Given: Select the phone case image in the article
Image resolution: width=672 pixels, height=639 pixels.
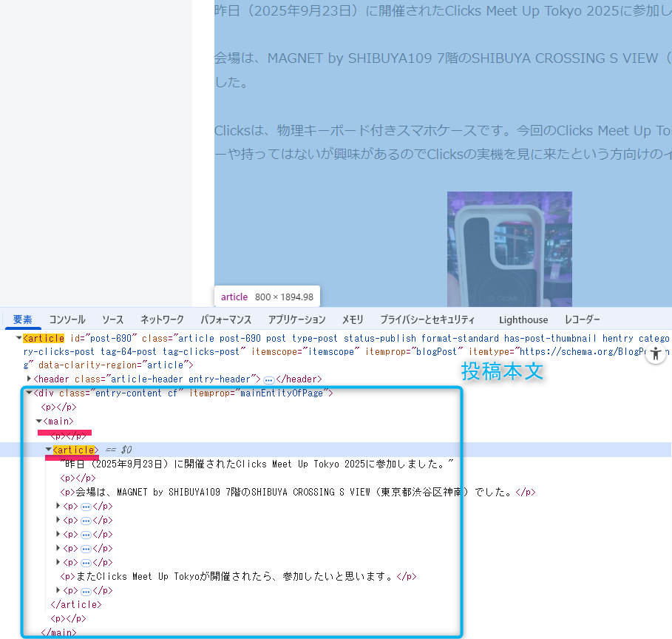Looking at the screenshot, I should pyautogui.click(x=509, y=248).
